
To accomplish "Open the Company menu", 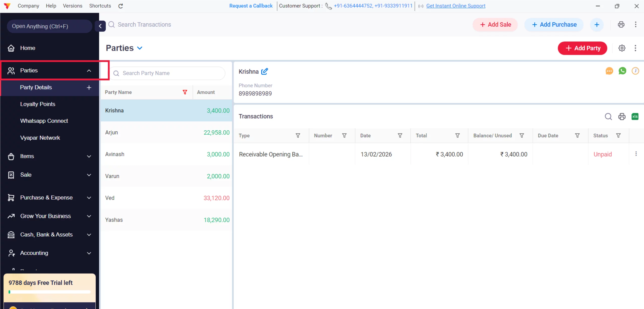I will pos(28,6).
